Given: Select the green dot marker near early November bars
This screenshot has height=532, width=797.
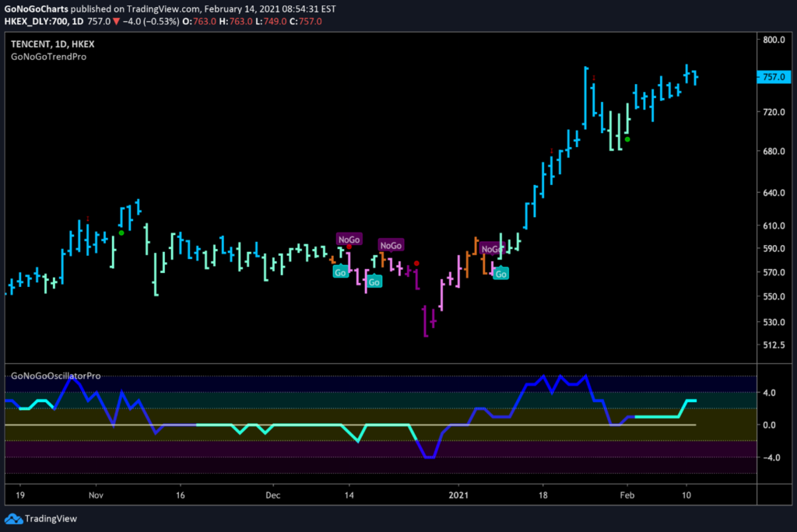Looking at the screenshot, I should [x=121, y=233].
